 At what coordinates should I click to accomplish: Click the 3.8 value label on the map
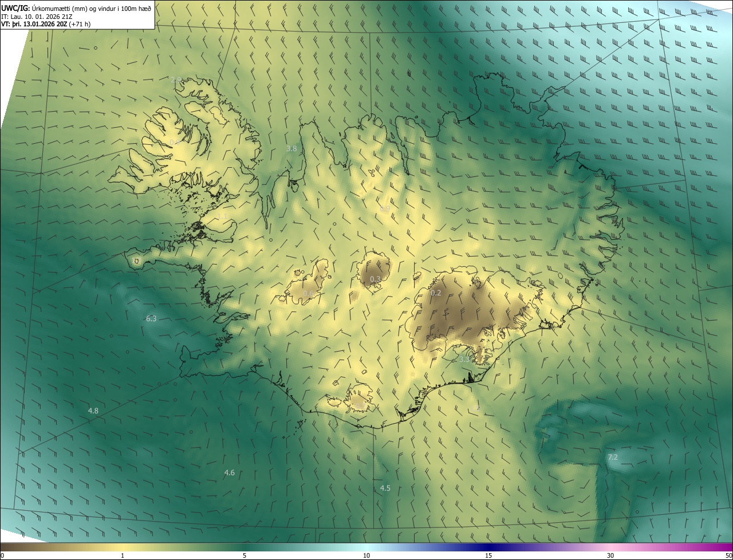(291, 148)
